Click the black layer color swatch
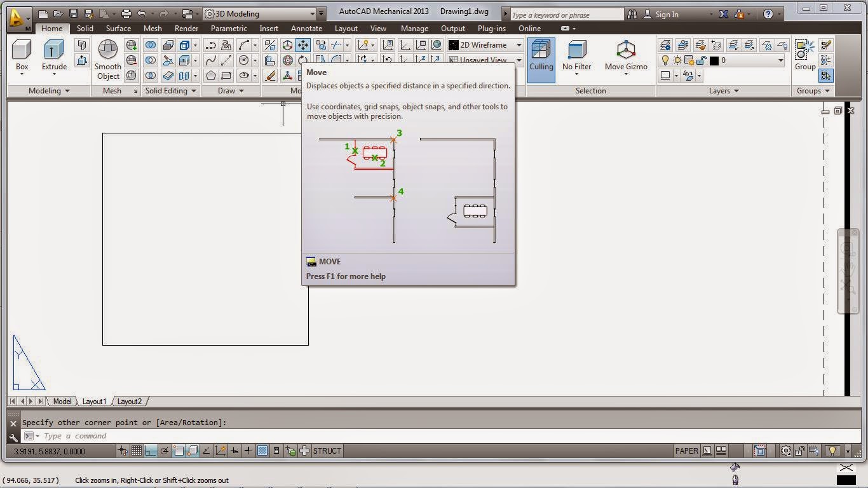 click(x=714, y=60)
